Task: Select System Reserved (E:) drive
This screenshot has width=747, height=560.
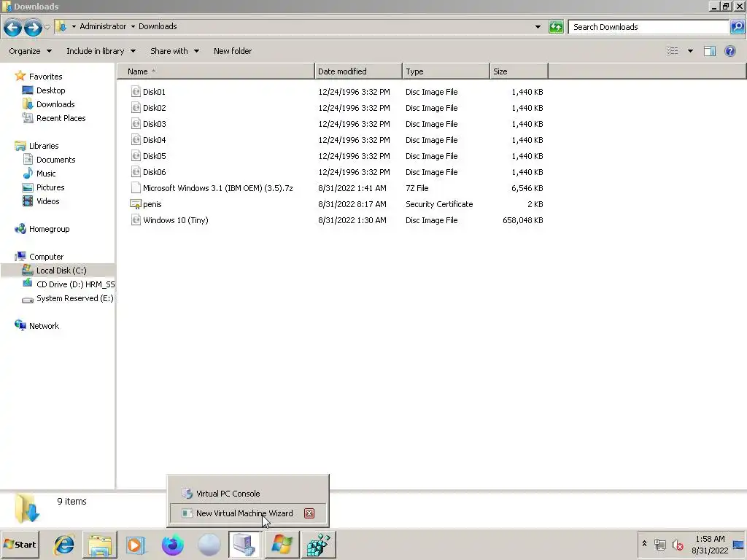Action: (x=75, y=298)
